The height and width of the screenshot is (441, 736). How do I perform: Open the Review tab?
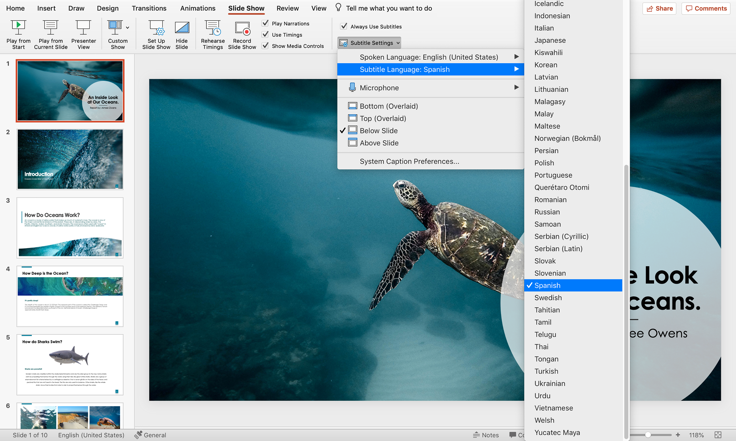click(287, 8)
